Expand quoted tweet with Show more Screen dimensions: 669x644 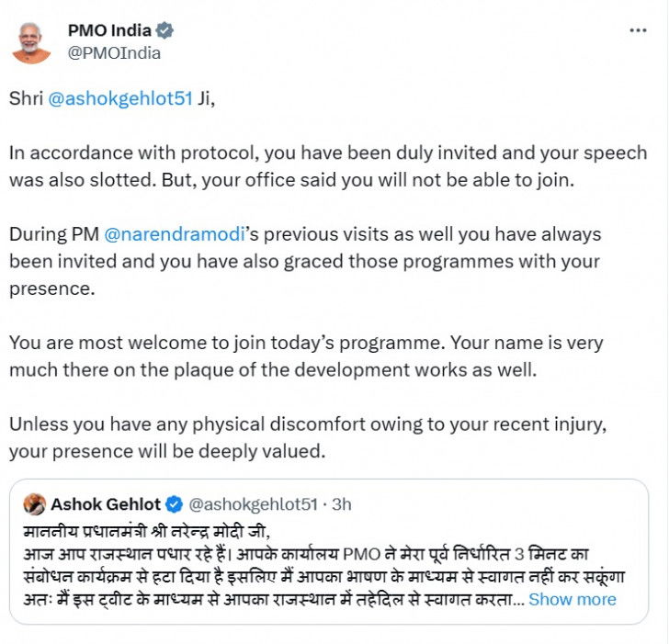point(572,599)
